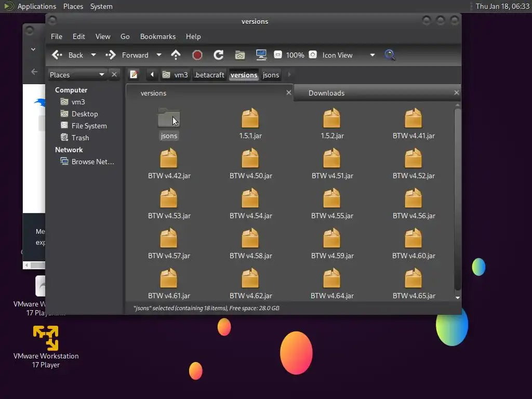Expand the Forward history dropdown arrow
The image size is (532, 399).
pos(159,55)
